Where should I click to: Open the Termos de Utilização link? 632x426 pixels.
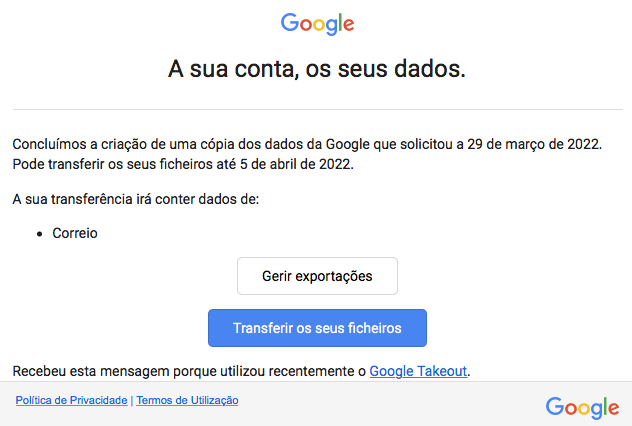187,400
